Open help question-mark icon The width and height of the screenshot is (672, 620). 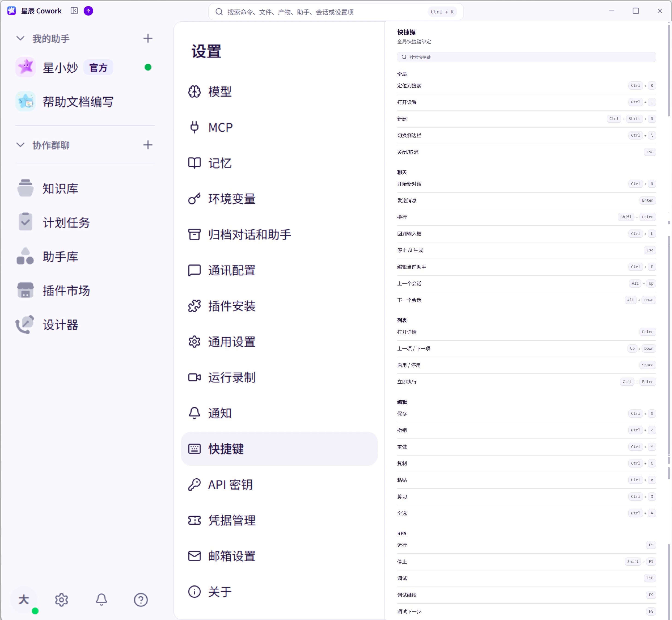coord(141,600)
